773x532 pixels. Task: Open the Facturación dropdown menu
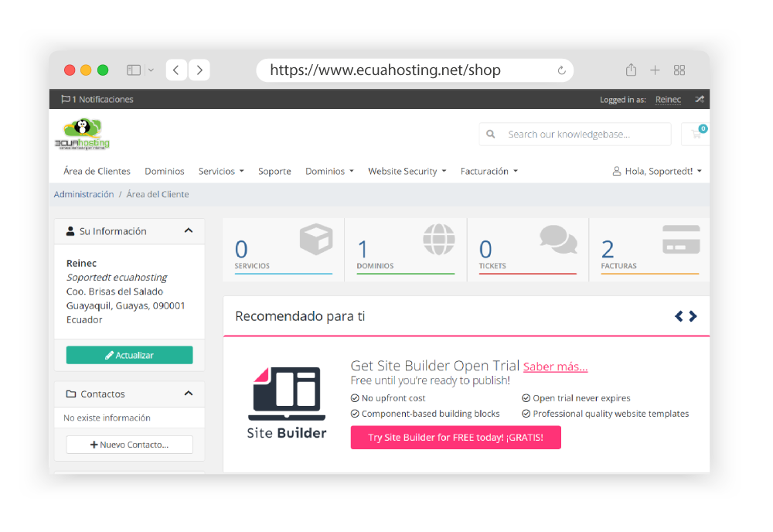(x=488, y=171)
